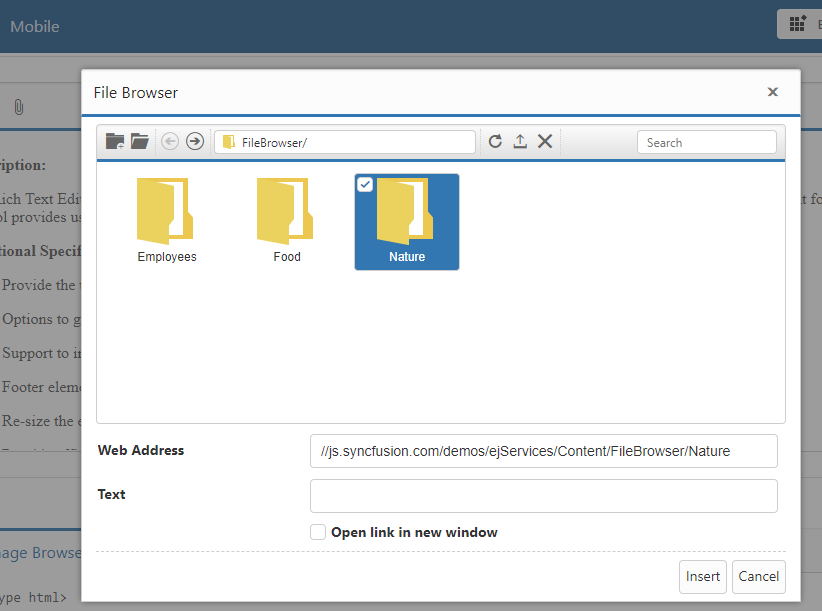Viewport: 822px width, 611px height.
Task: Uncheck the Nature folder selection checkbox
Action: point(364,184)
